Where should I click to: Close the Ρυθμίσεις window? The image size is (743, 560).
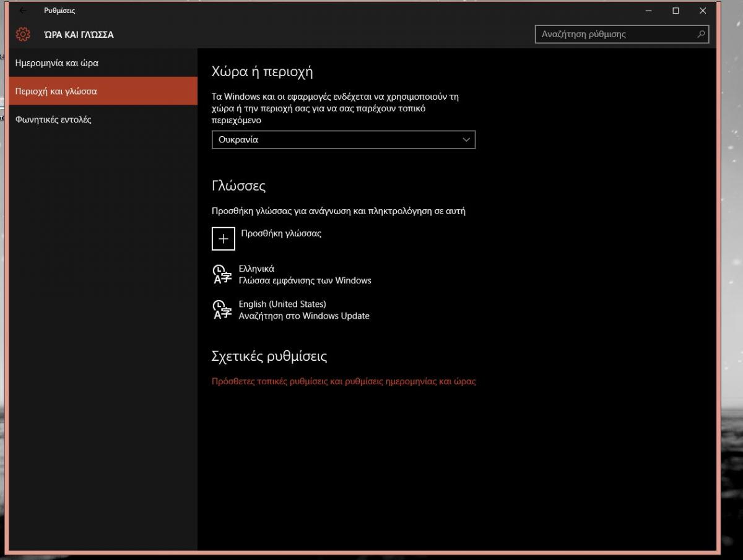[703, 11]
